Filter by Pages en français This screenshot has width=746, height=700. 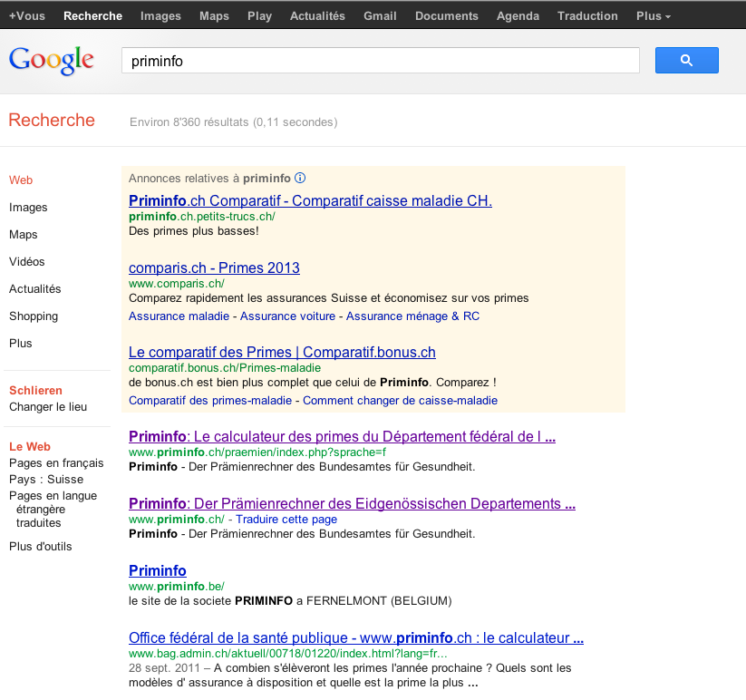click(x=56, y=463)
